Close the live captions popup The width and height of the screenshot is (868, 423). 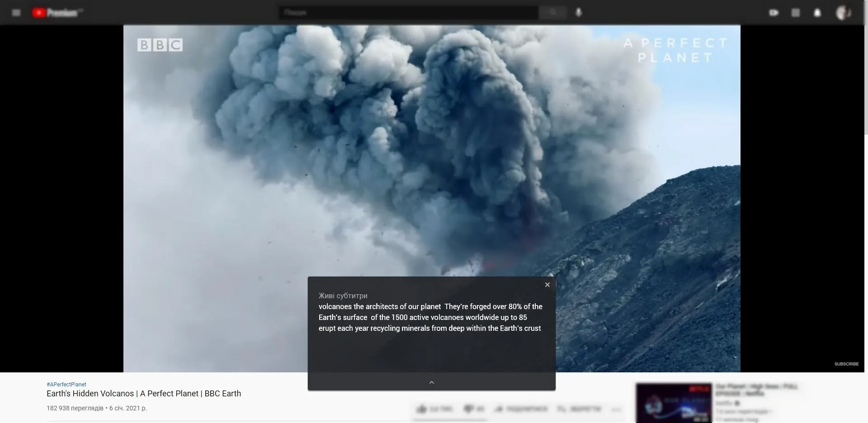click(x=547, y=285)
